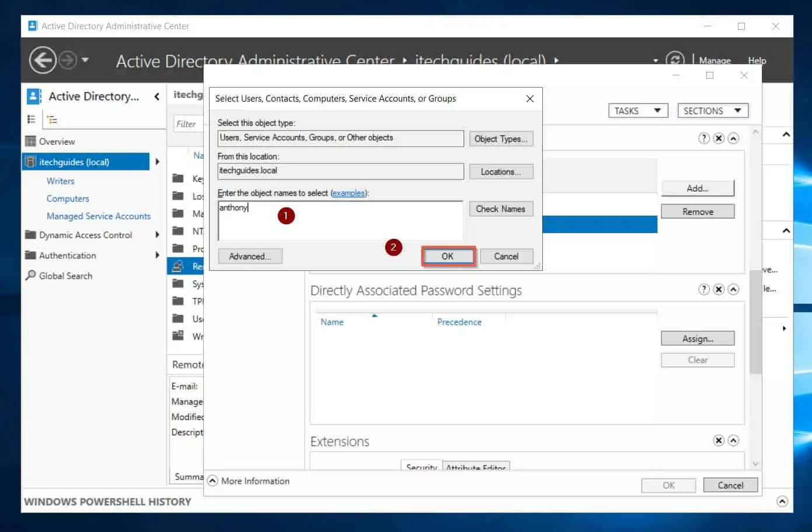This screenshot has height=532, width=812.
Task: Open the Writers container
Action: click(61, 181)
